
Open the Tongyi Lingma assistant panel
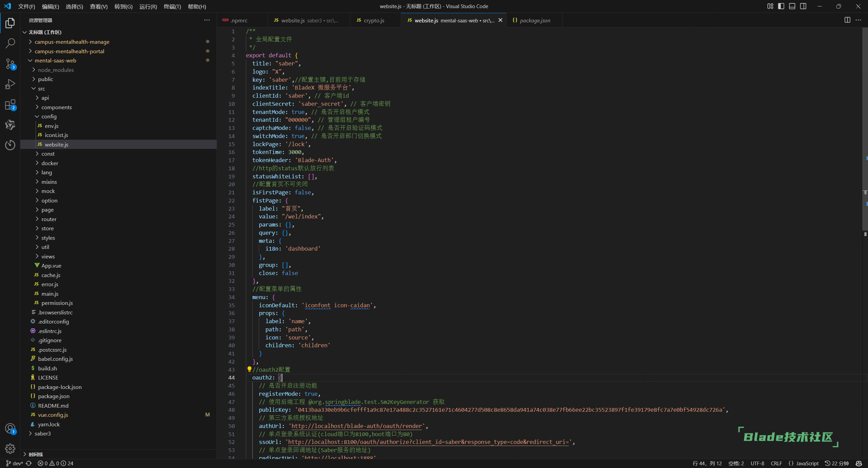(10, 125)
